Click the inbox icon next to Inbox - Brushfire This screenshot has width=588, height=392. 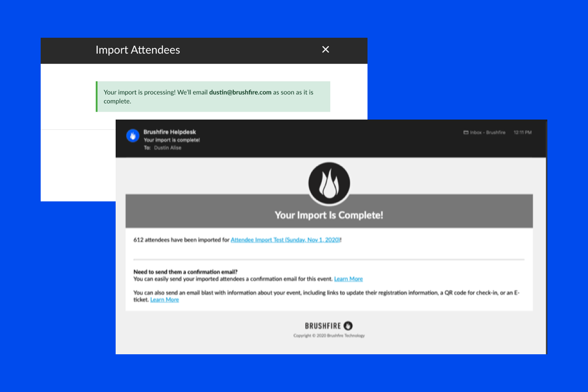(x=465, y=133)
